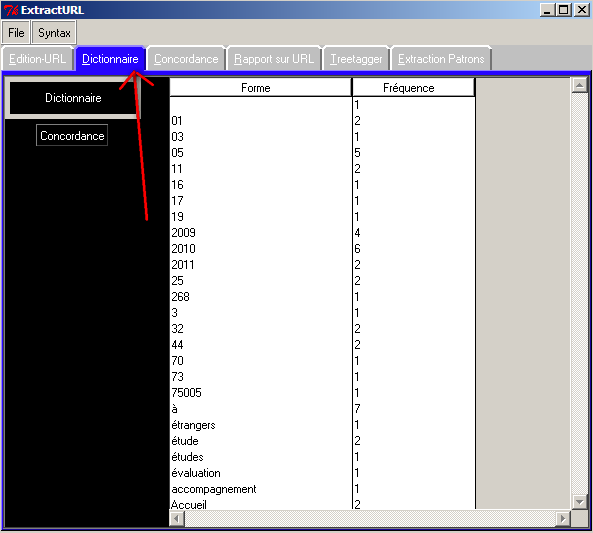Click the black Dictionnaire button
The width and height of the screenshot is (593, 533).
(x=73, y=98)
